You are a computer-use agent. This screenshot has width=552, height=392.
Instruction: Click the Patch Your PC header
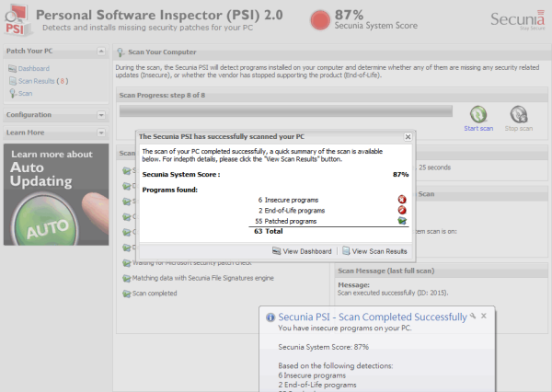coord(29,51)
